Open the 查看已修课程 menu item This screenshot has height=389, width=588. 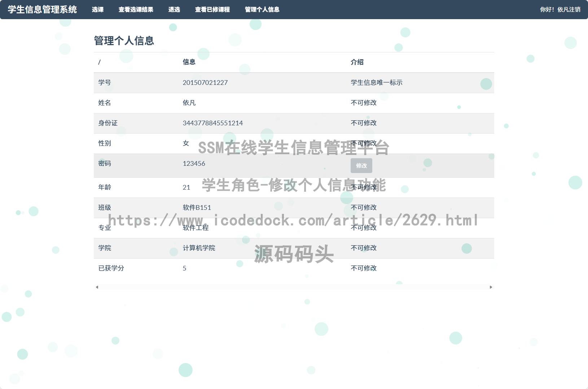tap(212, 10)
